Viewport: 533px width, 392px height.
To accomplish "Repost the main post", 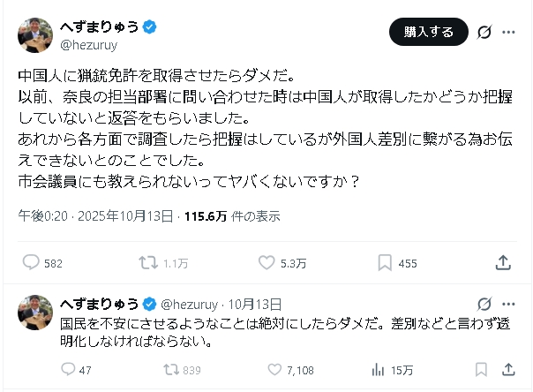I will click(148, 262).
